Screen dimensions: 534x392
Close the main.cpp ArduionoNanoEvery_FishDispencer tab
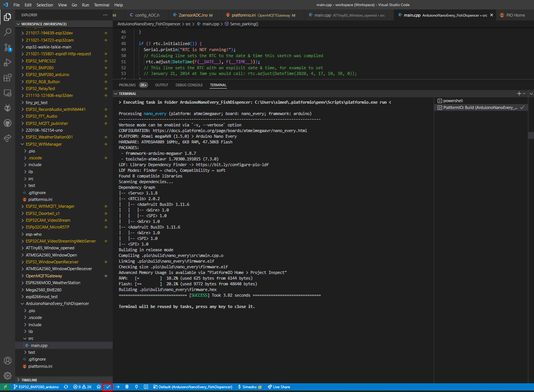click(x=492, y=15)
